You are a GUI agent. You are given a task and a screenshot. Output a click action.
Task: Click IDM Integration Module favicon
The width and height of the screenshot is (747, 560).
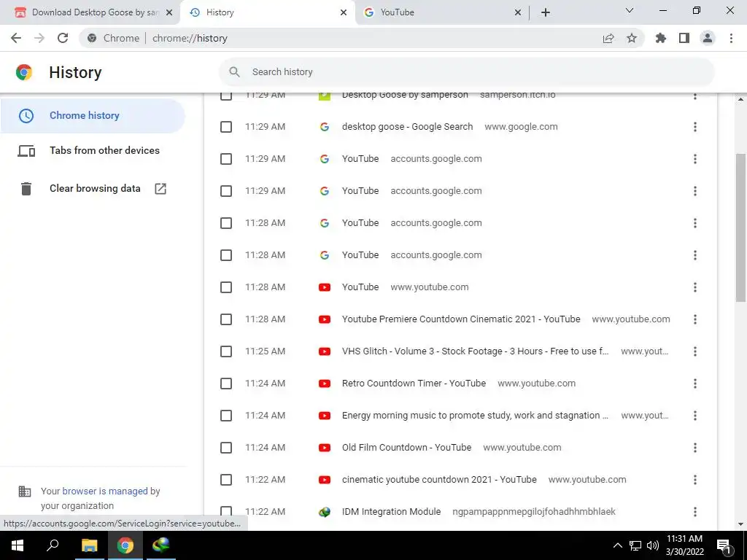[x=325, y=512]
